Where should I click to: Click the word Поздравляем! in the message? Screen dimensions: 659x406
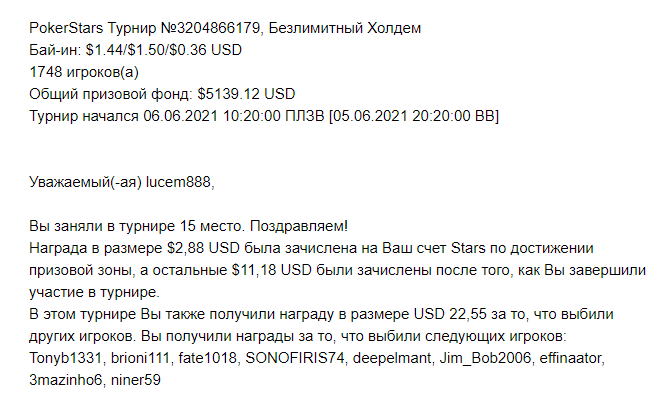click(x=299, y=226)
